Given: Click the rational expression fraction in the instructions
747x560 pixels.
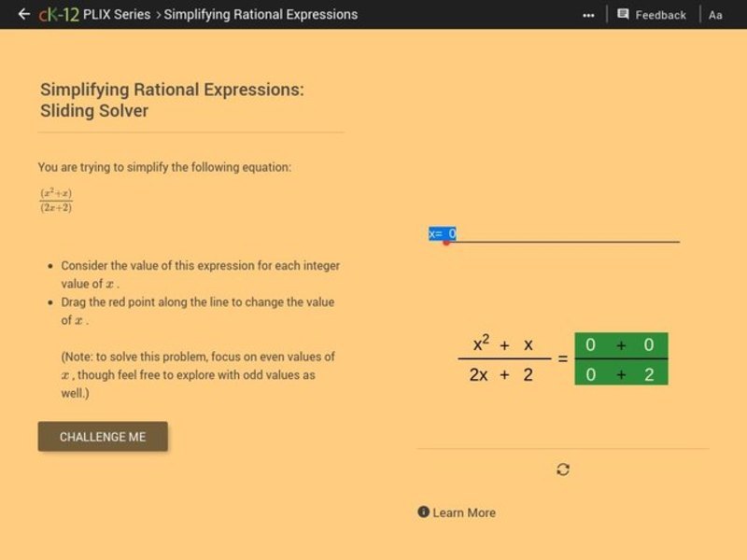Looking at the screenshot, I should point(56,199).
